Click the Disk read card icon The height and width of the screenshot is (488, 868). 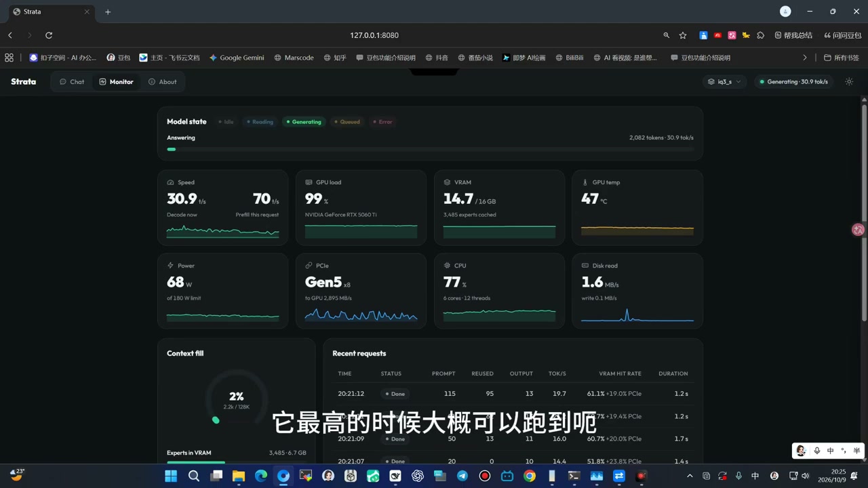click(585, 266)
